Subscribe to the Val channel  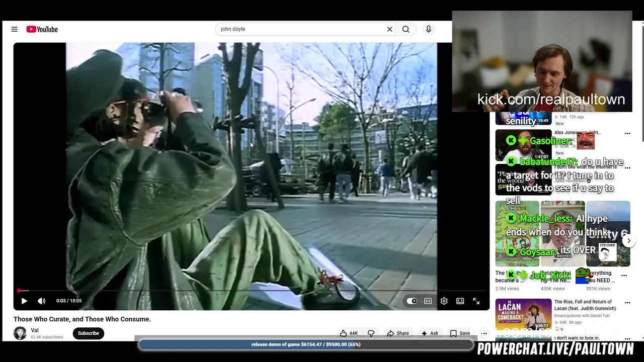pos(89,333)
